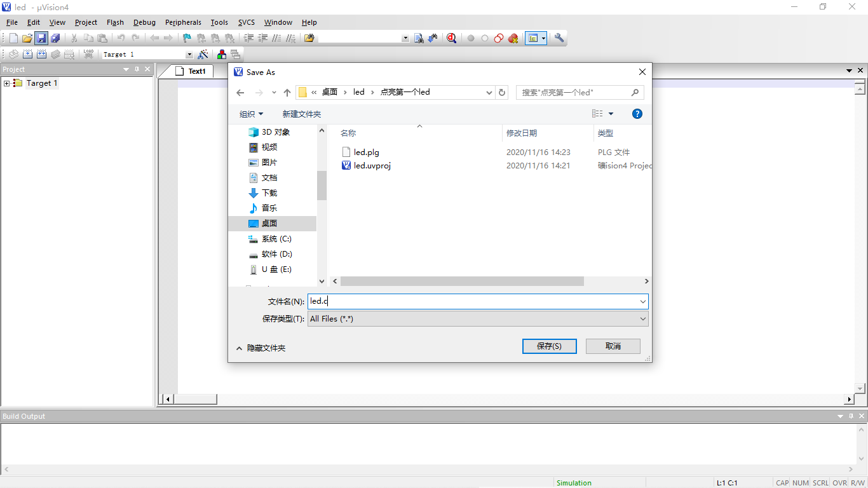Click the Insert breakpoint circle icon

point(471,38)
